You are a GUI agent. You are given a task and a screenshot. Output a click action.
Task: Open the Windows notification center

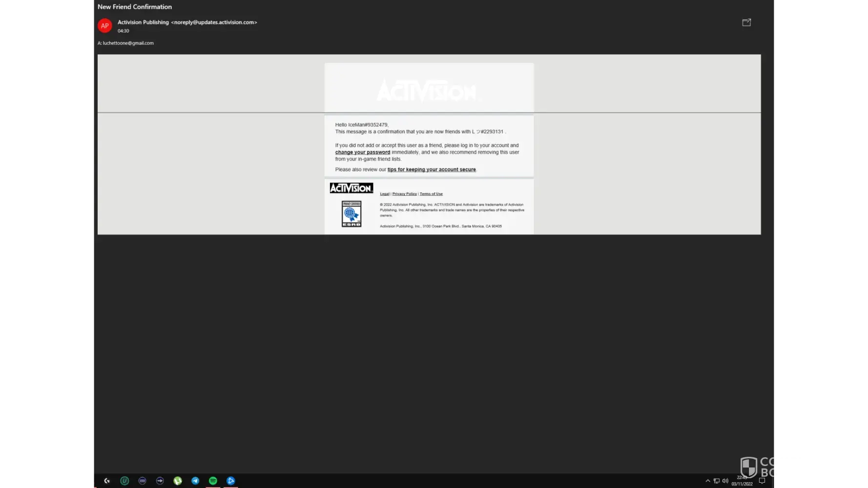[762, 481]
